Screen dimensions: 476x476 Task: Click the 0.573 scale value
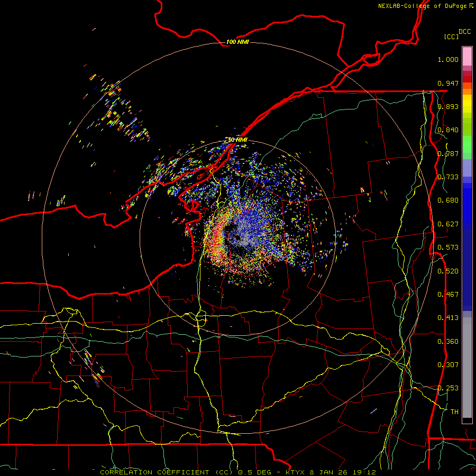pyautogui.click(x=448, y=248)
